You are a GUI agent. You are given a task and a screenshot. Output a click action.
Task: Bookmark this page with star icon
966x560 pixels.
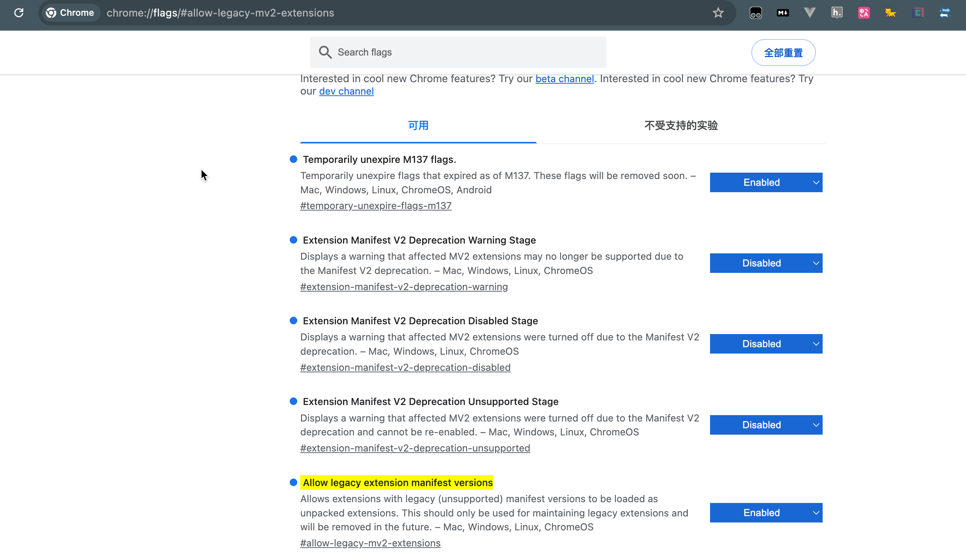718,13
